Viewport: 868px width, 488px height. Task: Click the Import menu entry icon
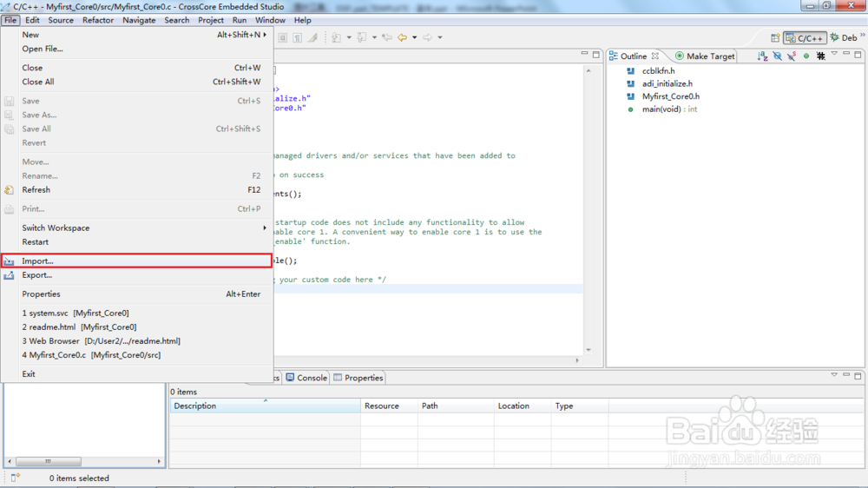pos(9,260)
